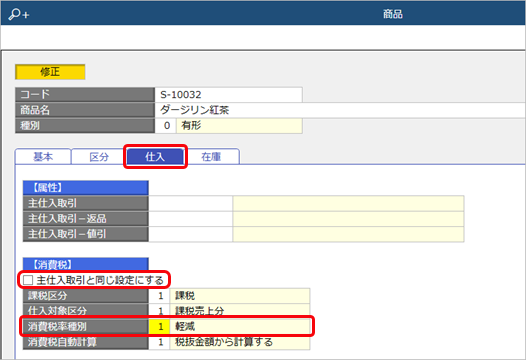Click the 消費税自動計算 row label

pos(86,342)
